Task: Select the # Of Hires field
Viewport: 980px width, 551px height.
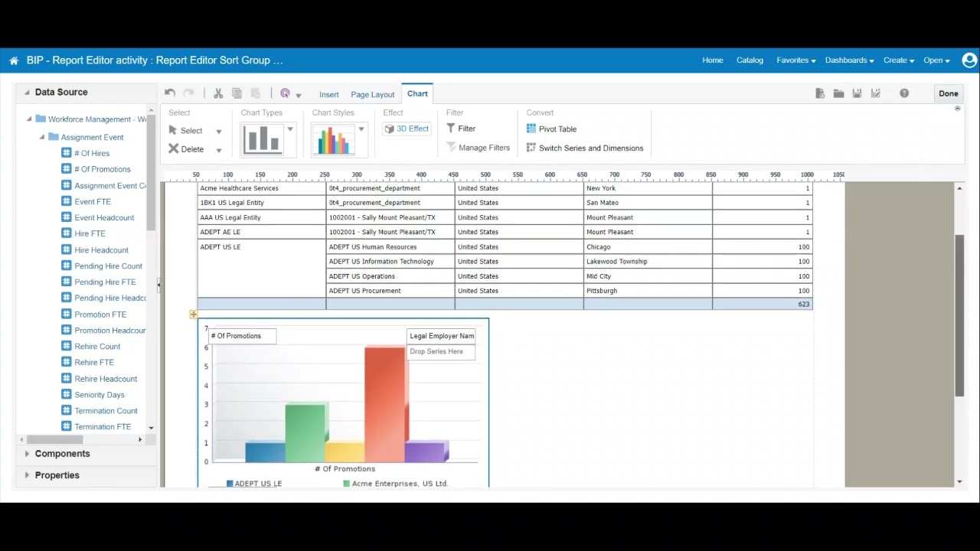Action: (91, 153)
